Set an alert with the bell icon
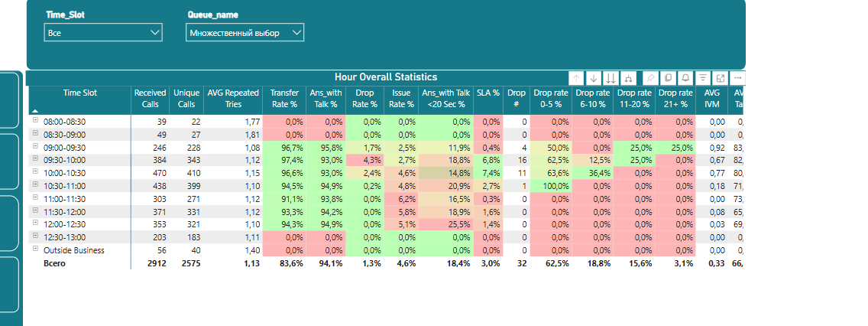This screenshot has width=868, height=326. (x=685, y=78)
